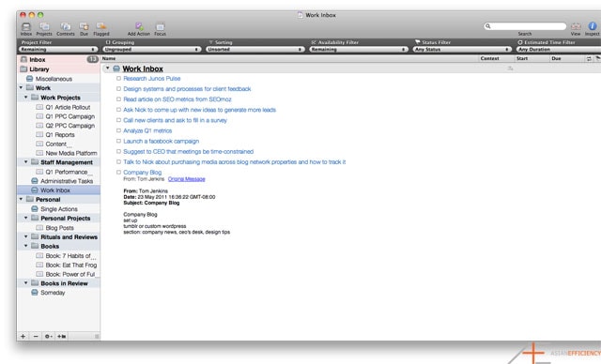The width and height of the screenshot is (601, 364).
Task: Select the Miscellaneous single-action list icon
Action: pyautogui.click(x=29, y=79)
